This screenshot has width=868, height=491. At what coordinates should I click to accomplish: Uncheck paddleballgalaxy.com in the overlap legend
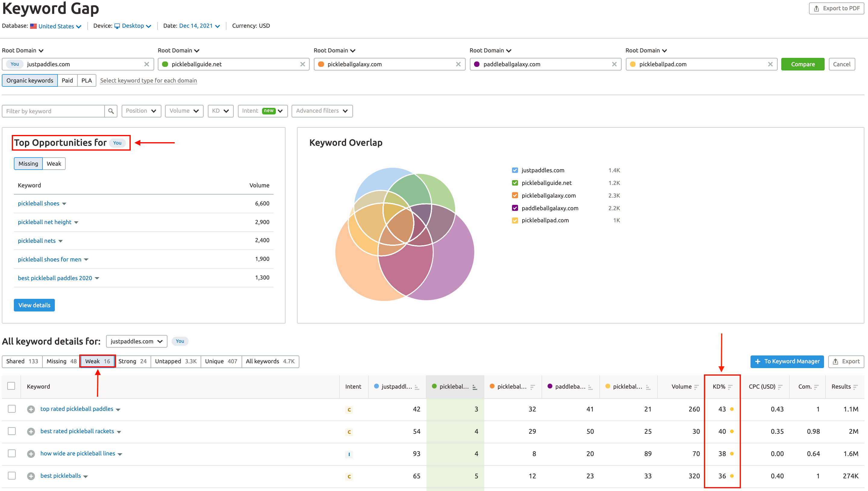(x=515, y=208)
